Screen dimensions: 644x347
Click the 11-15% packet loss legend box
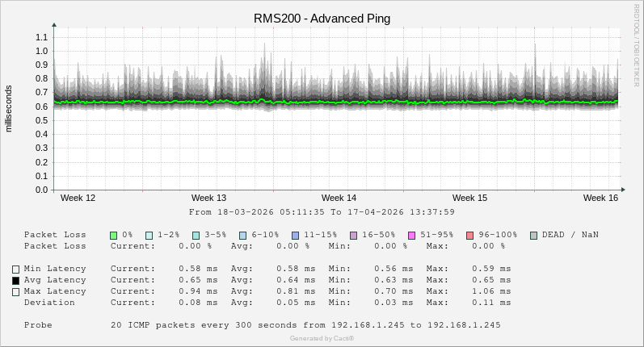tap(296, 235)
